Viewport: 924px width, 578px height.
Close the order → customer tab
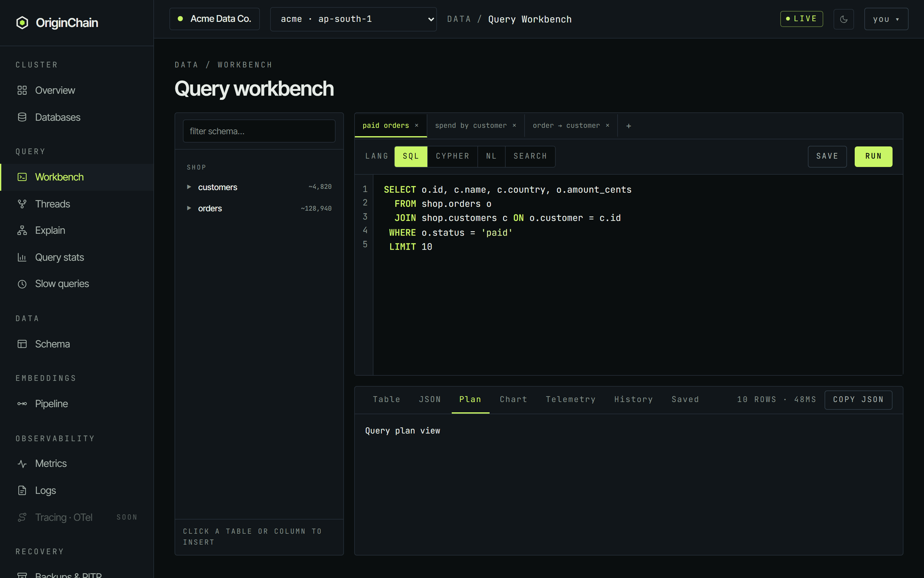(607, 125)
